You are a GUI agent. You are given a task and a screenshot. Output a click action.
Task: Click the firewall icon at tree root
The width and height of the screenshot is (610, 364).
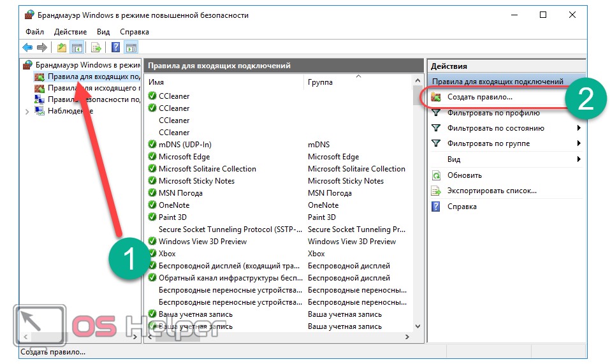click(27, 64)
